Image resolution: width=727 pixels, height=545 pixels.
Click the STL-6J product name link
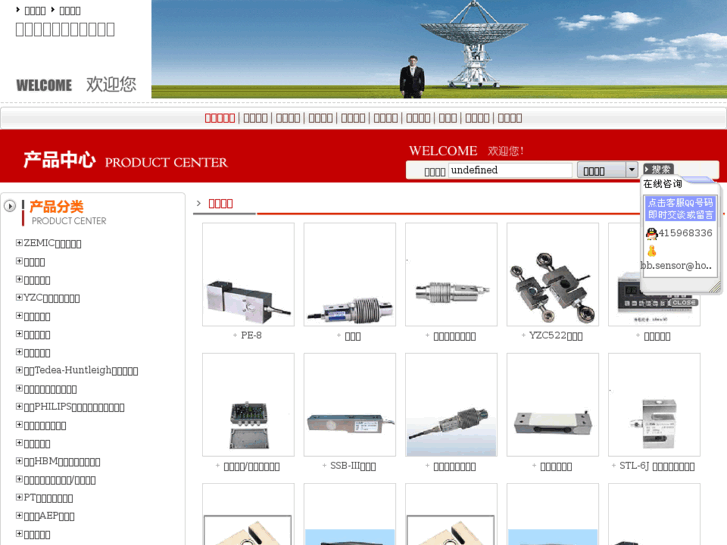[657, 466]
